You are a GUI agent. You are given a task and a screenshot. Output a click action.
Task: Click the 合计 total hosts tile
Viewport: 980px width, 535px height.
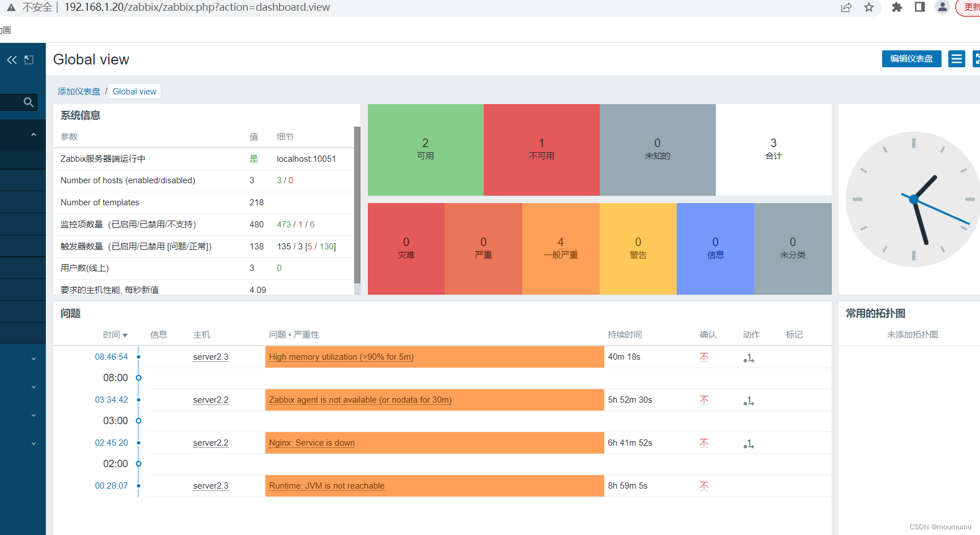[x=773, y=150]
